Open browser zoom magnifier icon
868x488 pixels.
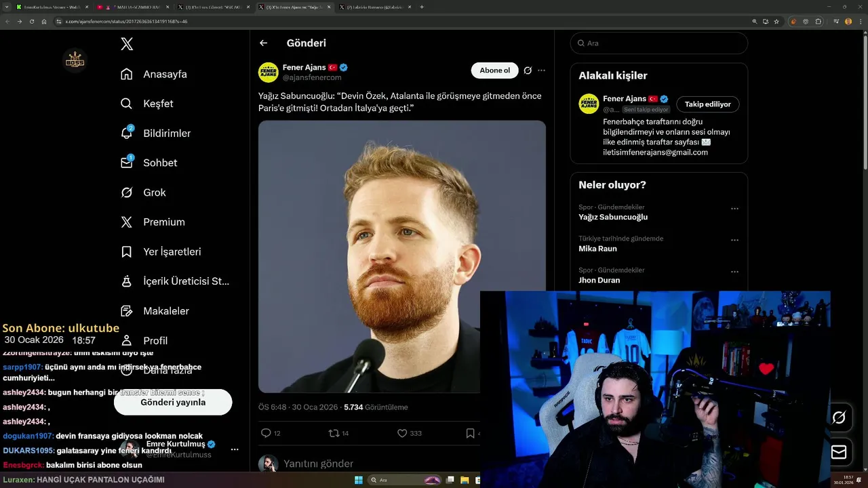(755, 22)
